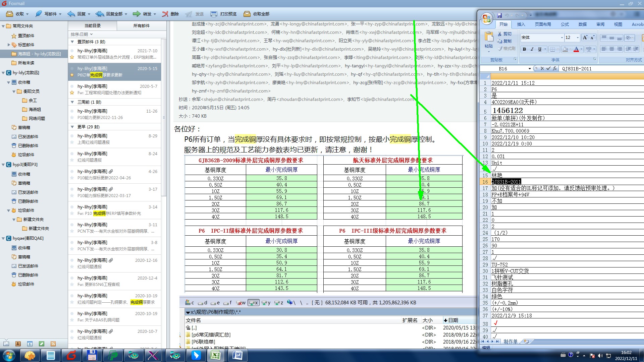Click the 转发 forward arrow icon
This screenshot has width=644, height=362.
click(x=137, y=14)
